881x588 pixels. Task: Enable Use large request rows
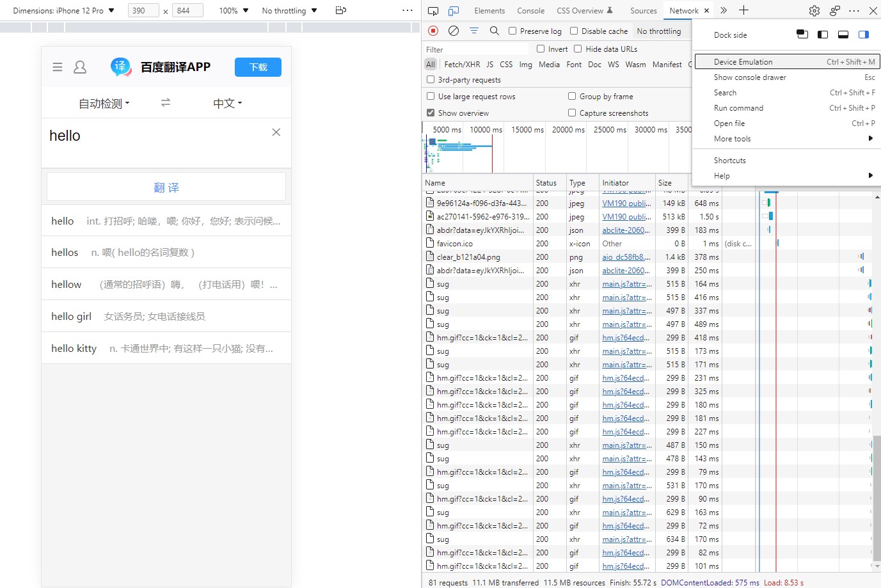pos(431,96)
